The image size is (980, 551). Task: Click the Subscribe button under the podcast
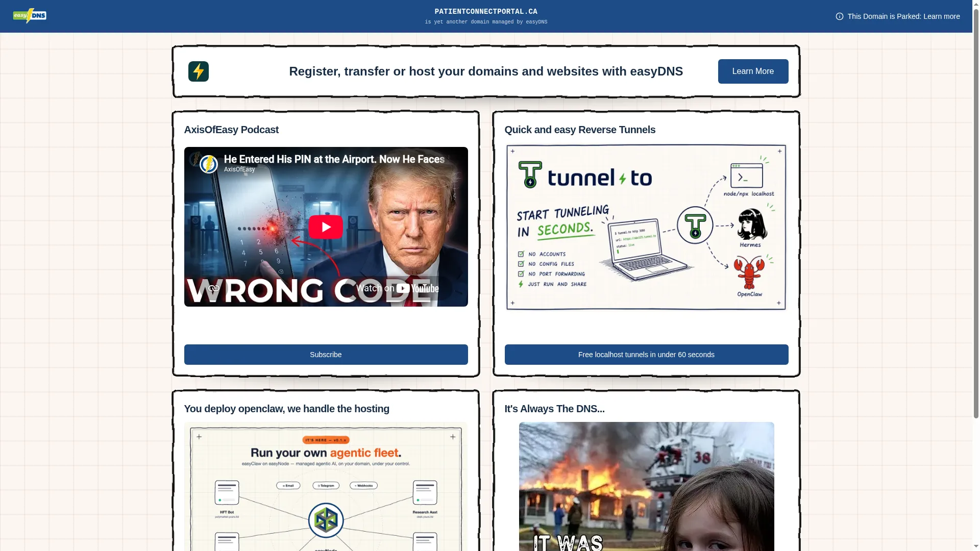pos(326,355)
